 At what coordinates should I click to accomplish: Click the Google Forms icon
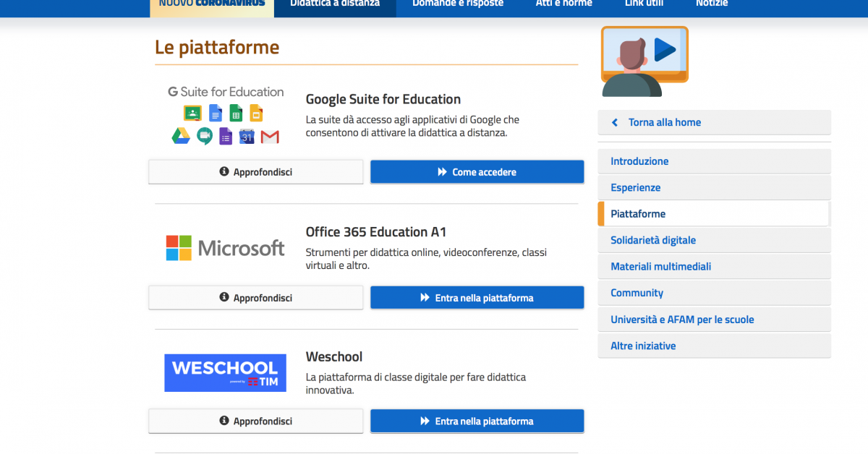point(226,136)
